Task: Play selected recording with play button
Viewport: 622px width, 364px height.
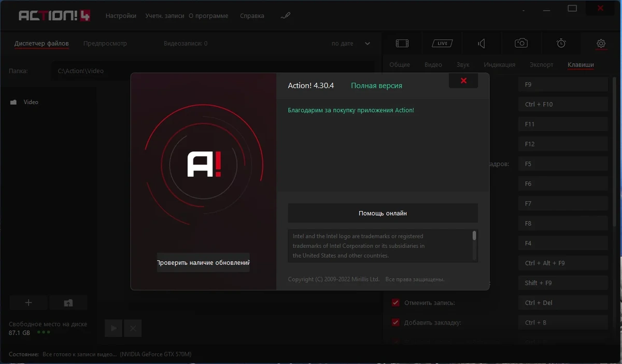Action: tap(114, 328)
